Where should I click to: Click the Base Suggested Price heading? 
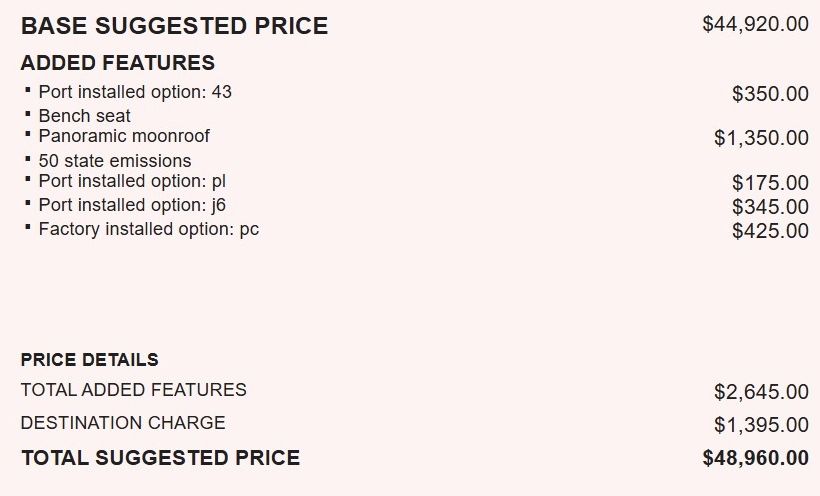click(x=174, y=26)
